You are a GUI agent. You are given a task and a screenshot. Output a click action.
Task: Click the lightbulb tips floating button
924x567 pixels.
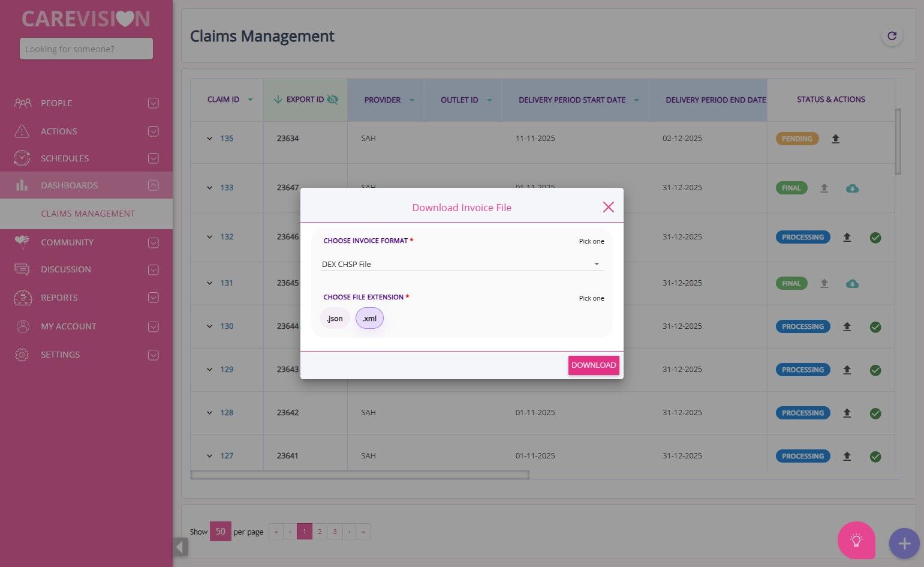[856, 541]
